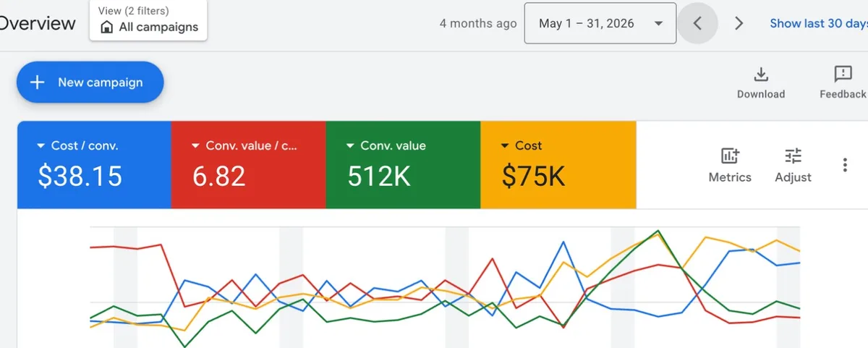Screen dimensions: 868x348
Task: Click the house icon beside All campaigns
Action: coord(107,27)
